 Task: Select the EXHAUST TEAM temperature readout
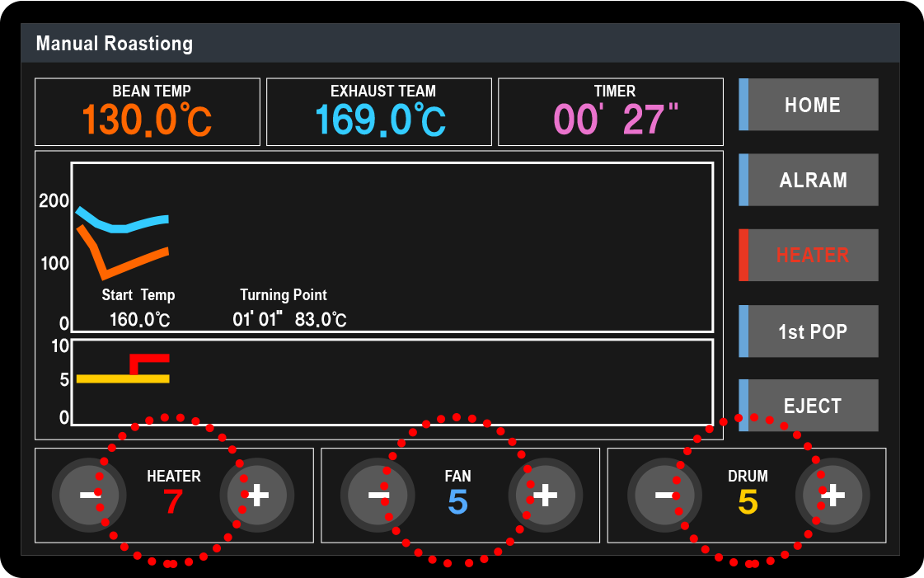coord(379,112)
